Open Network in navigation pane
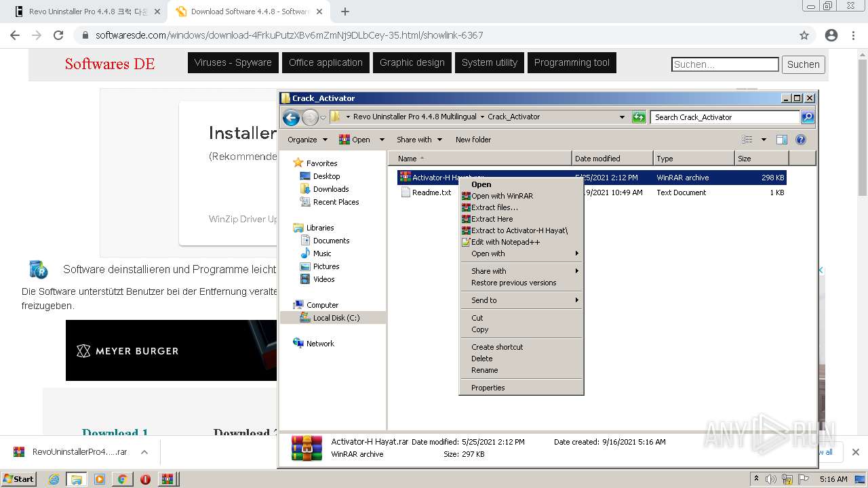 (x=320, y=344)
